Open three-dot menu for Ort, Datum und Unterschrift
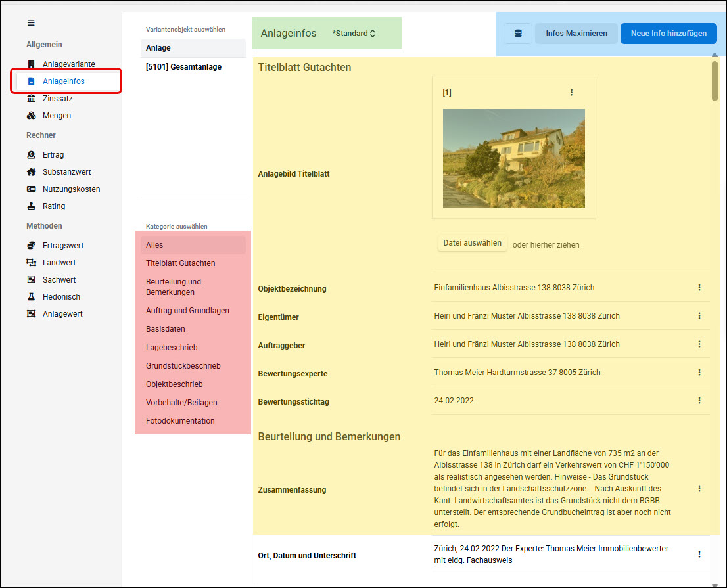 click(699, 554)
